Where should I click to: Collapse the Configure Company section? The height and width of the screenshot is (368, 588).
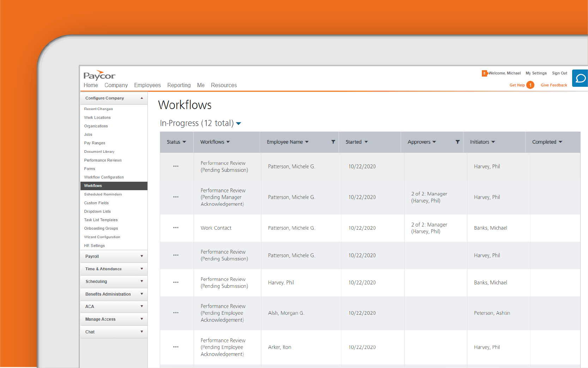click(114, 98)
